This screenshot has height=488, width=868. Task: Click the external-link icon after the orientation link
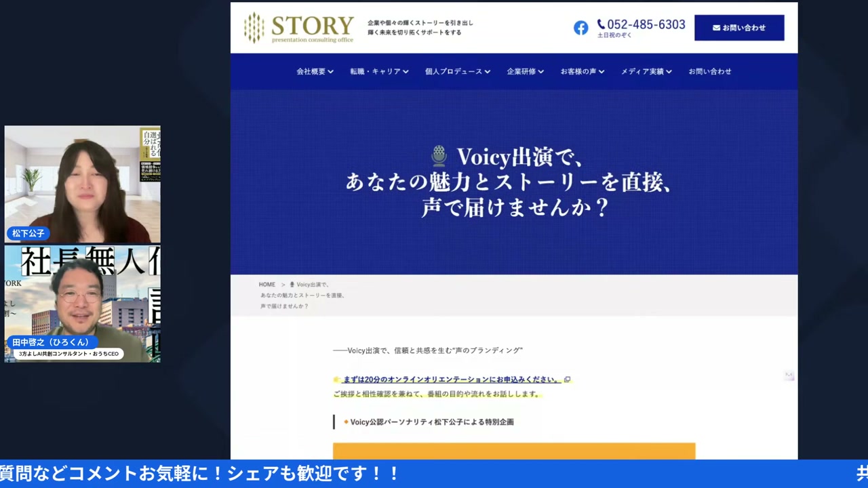568,380
